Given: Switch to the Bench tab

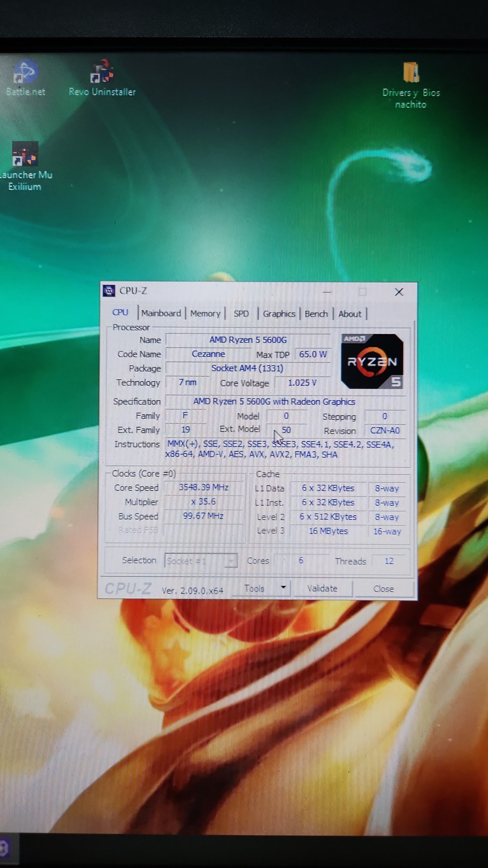Looking at the screenshot, I should pyautogui.click(x=316, y=314).
